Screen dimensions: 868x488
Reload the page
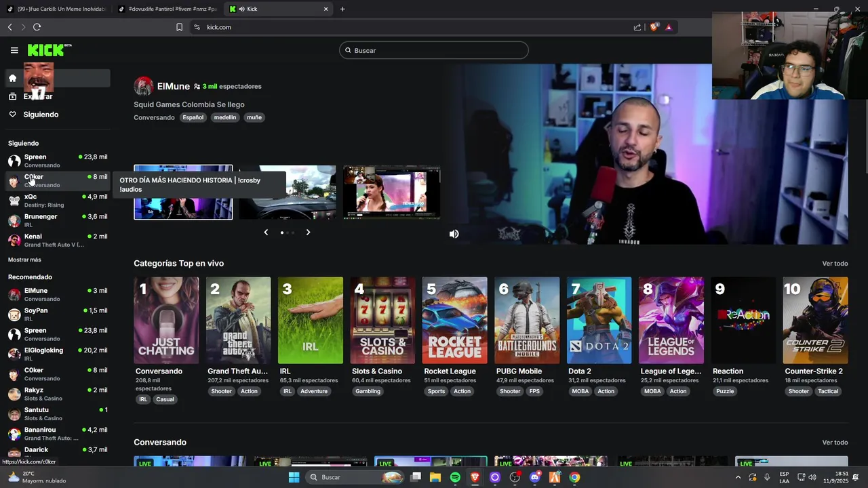coord(37,27)
